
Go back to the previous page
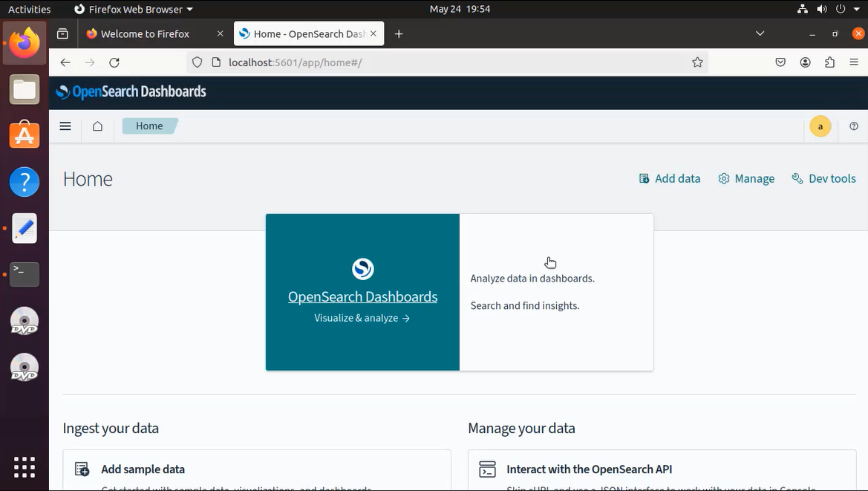point(65,62)
